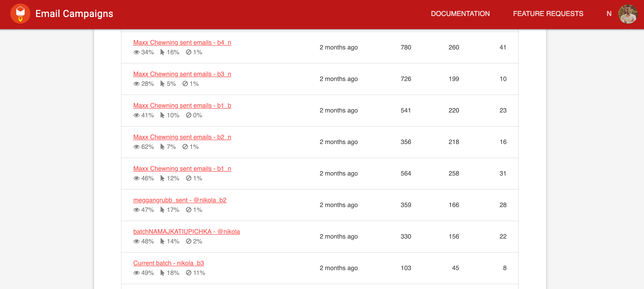The height and width of the screenshot is (289, 644).
Task: Select the 564 sent count value
Action: [x=406, y=174]
